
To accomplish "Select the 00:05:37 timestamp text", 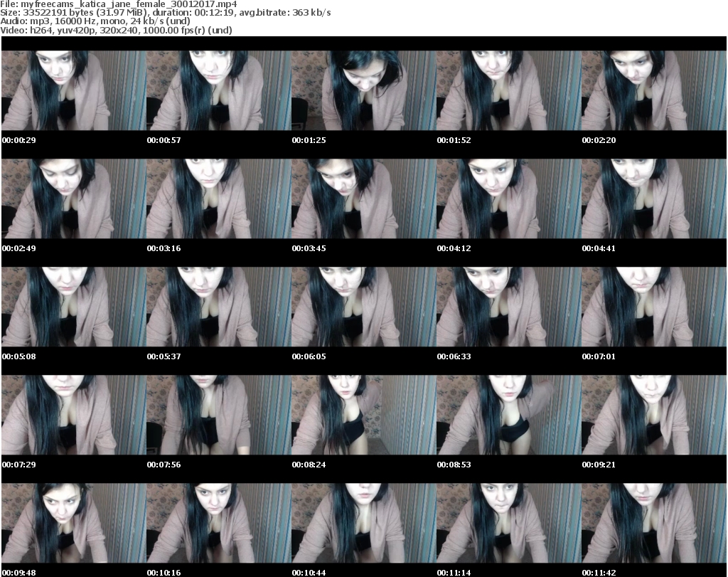I will click(164, 356).
